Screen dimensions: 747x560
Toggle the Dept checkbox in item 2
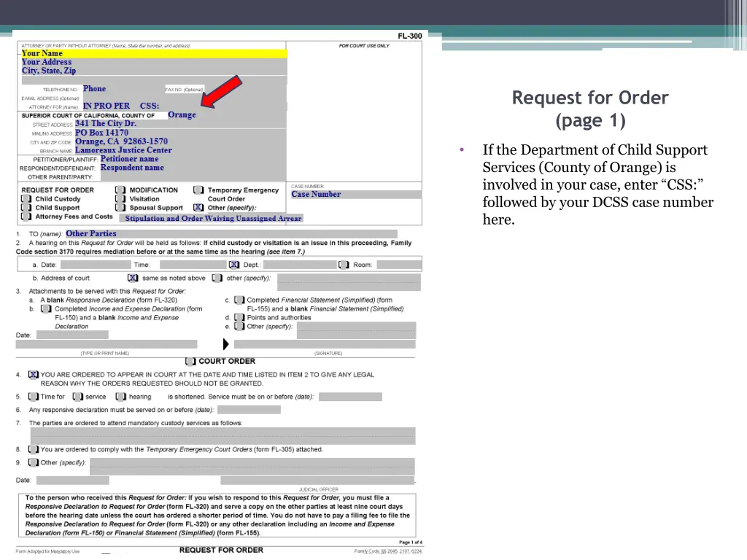click(x=234, y=265)
